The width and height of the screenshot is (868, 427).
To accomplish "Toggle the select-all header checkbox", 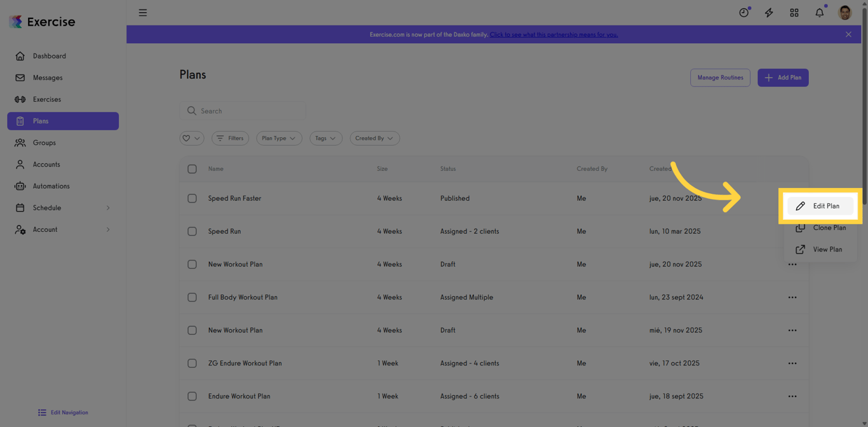I will (x=192, y=169).
